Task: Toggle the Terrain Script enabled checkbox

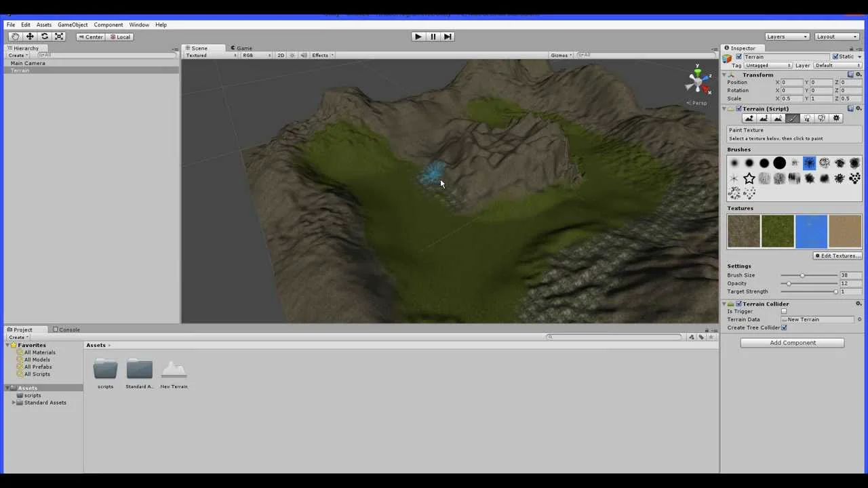Action: click(x=738, y=108)
